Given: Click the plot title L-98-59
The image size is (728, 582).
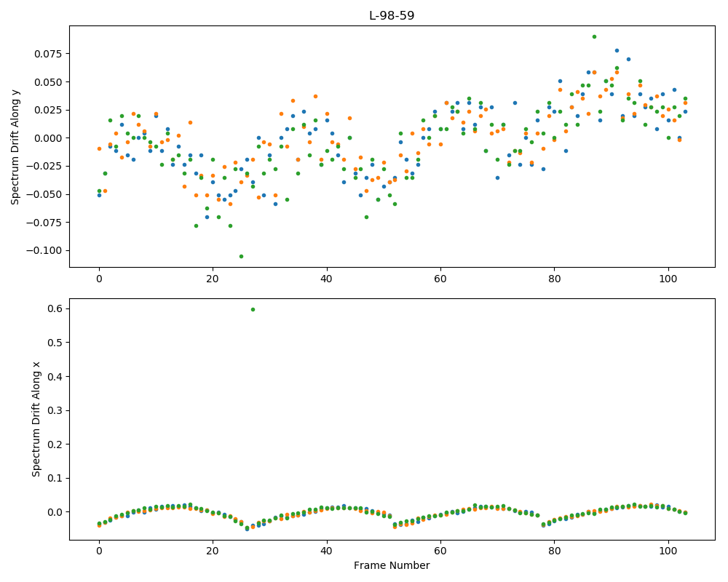Looking at the screenshot, I should [x=392, y=16].
